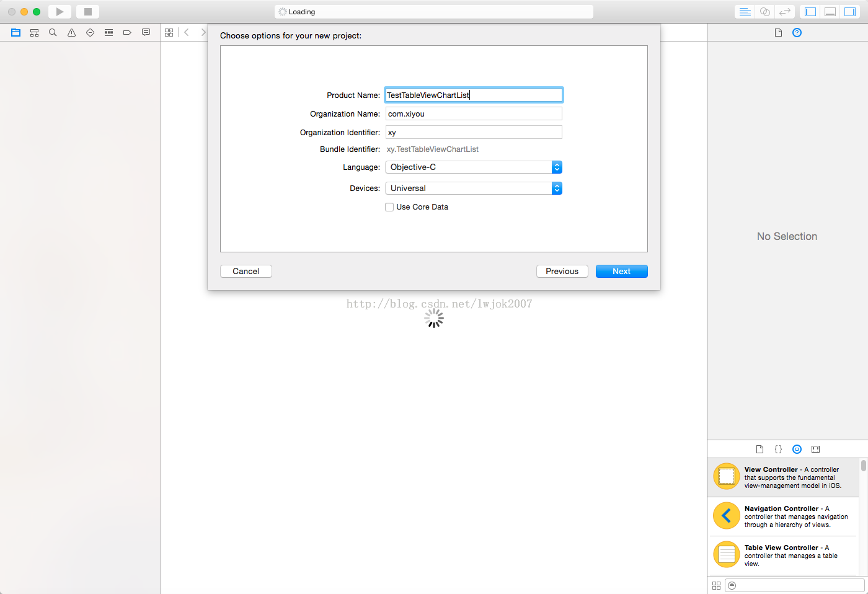Open the Report navigator speech bubble icon
868x594 pixels.
click(146, 32)
